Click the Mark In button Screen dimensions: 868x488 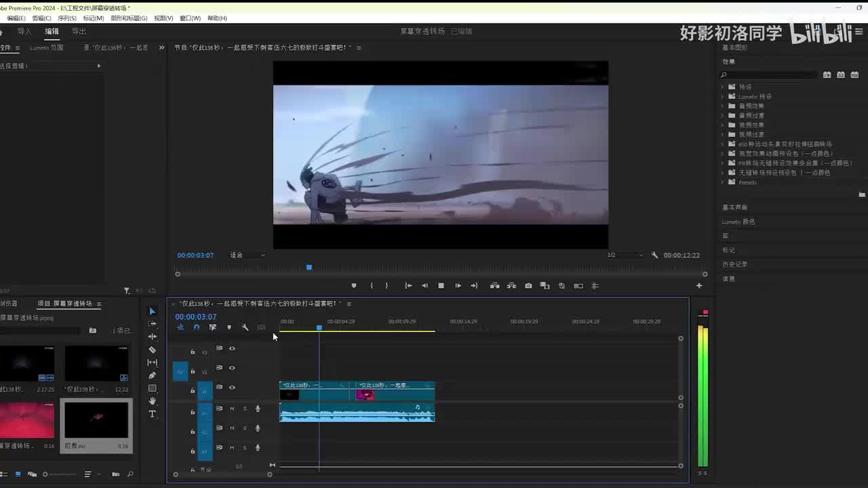click(x=371, y=286)
